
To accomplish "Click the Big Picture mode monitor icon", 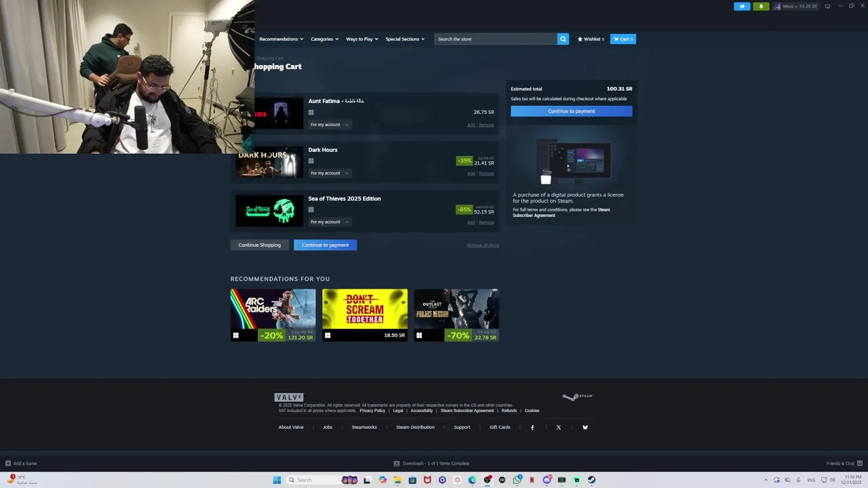I will [x=827, y=6].
